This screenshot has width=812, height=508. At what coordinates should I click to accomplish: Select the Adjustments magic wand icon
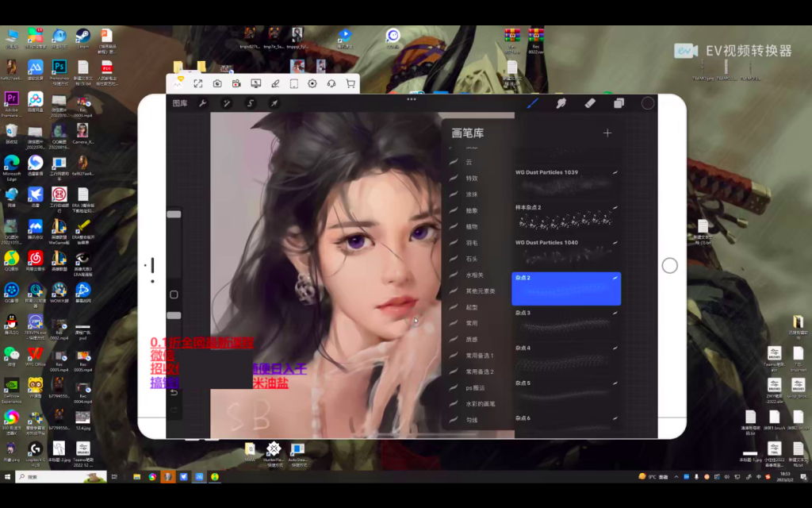[226, 103]
